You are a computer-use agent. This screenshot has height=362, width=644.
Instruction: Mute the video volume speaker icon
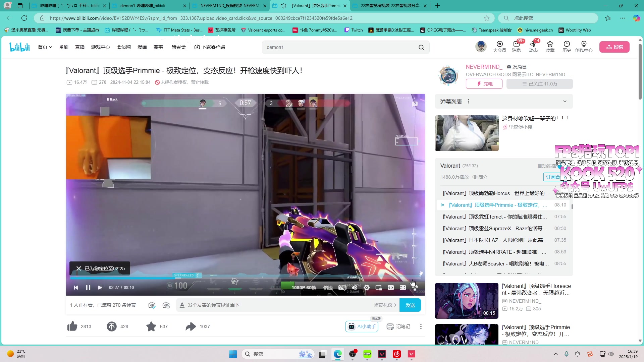tap(355, 288)
